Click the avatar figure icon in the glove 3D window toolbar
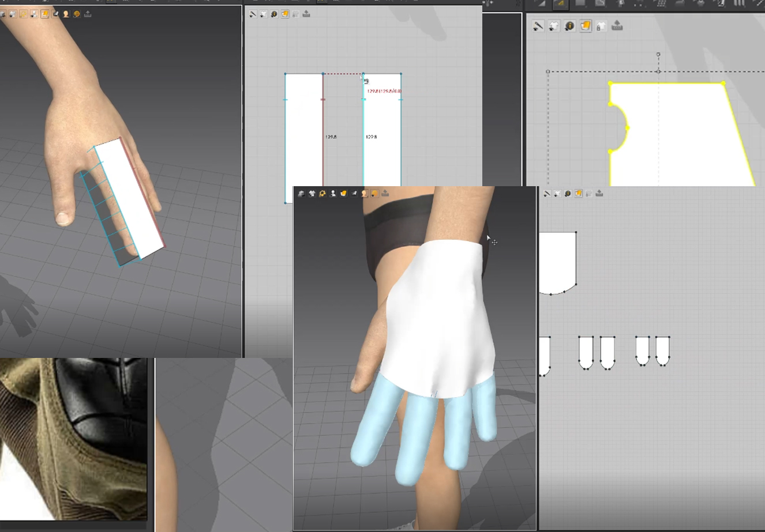765x532 pixels. tap(333, 194)
